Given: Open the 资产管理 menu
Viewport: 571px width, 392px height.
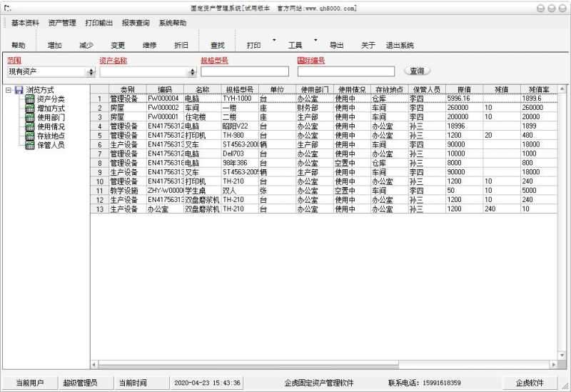Looking at the screenshot, I should click(62, 23).
